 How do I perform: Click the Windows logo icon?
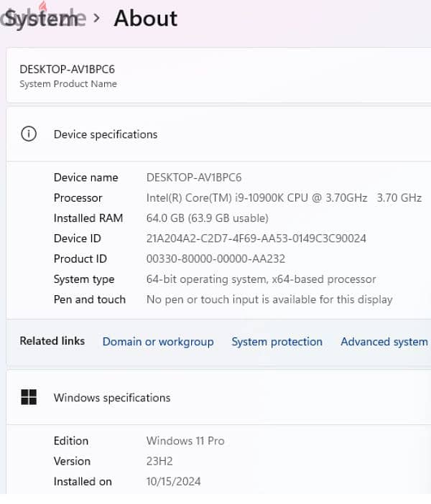tap(29, 397)
